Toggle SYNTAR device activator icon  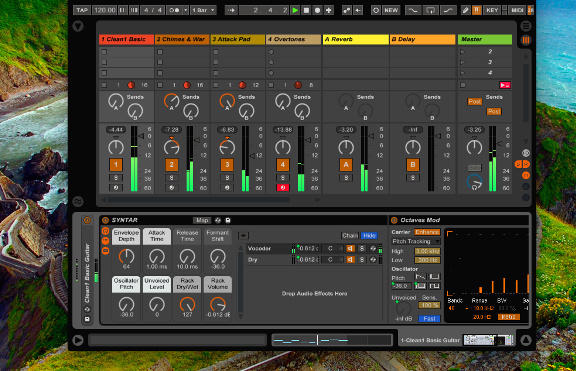tap(105, 220)
